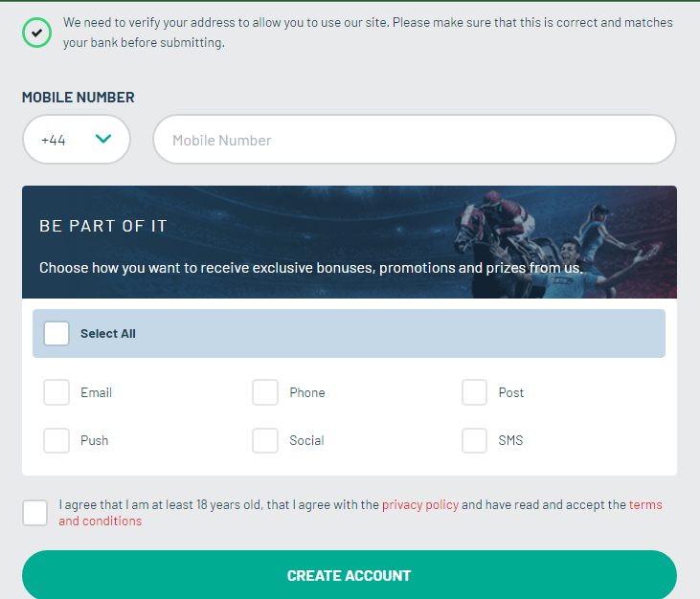This screenshot has width=700, height=599.
Task: Open the terms and conditions link
Action: pos(100,521)
